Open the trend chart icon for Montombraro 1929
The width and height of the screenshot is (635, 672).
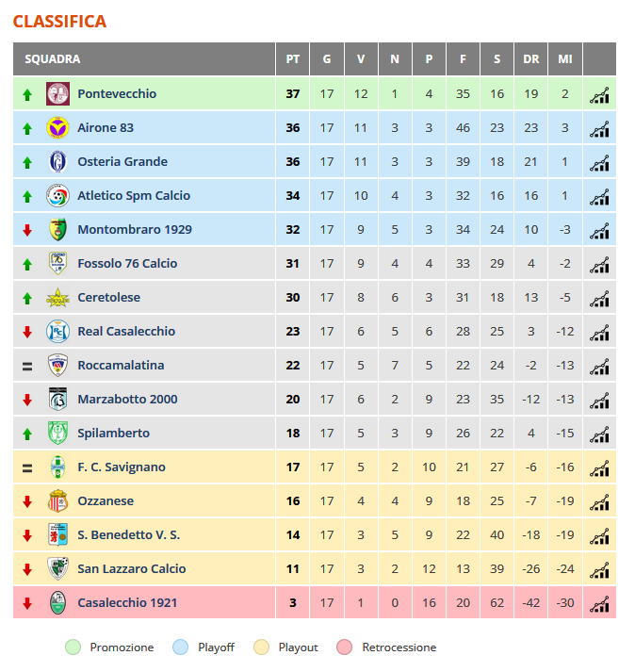click(x=599, y=231)
